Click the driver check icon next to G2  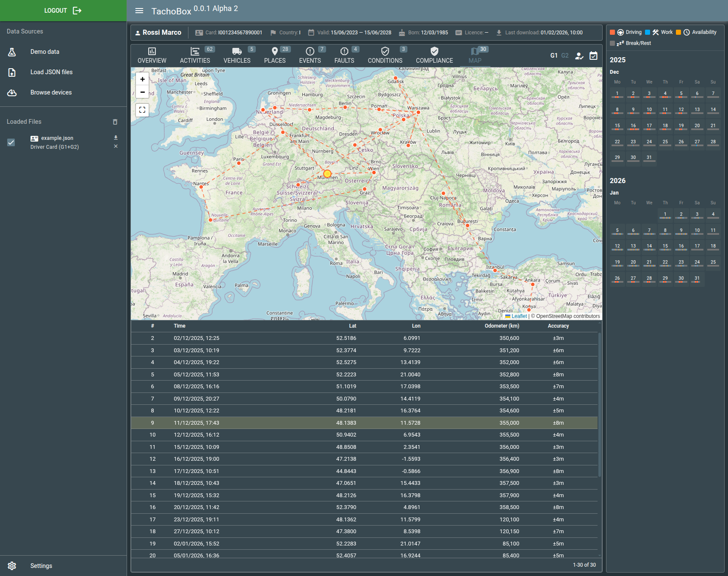[579, 56]
